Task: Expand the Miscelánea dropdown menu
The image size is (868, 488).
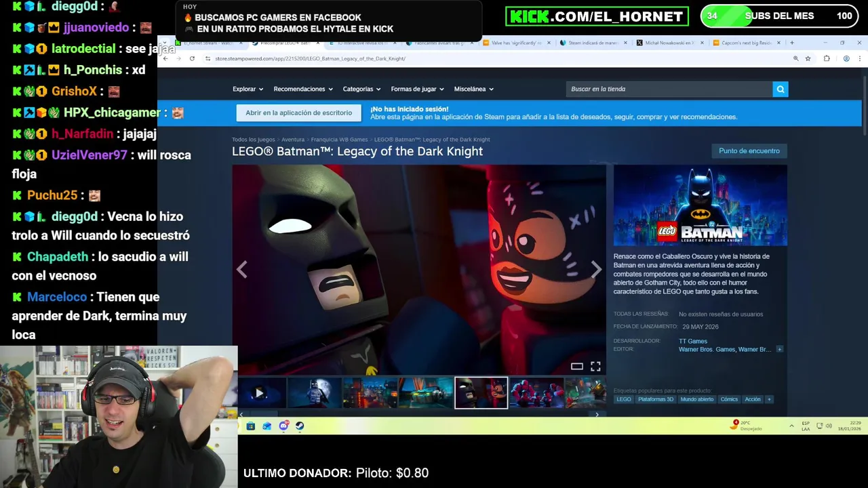Action: 473,89
